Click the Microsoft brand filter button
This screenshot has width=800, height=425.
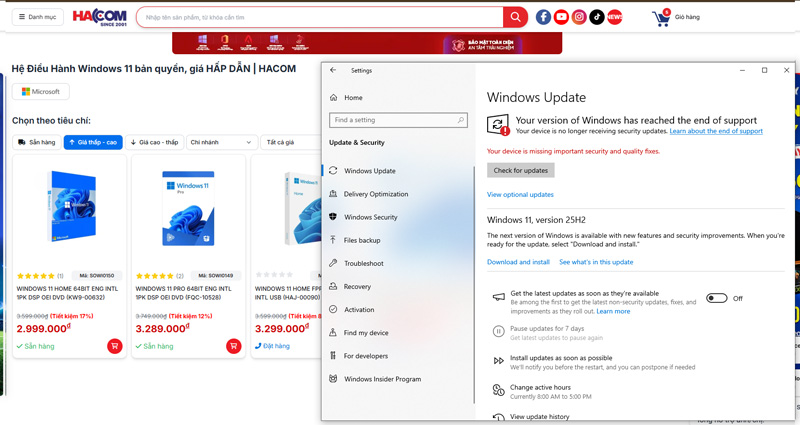[41, 92]
